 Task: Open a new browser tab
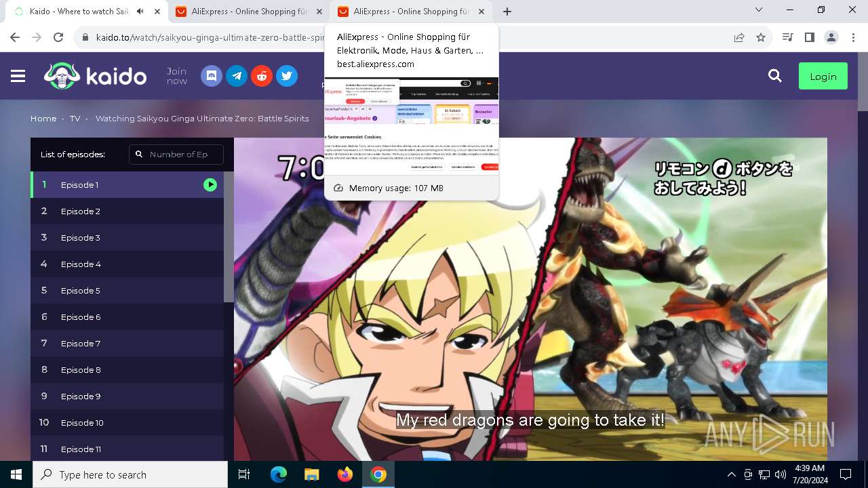[507, 12]
